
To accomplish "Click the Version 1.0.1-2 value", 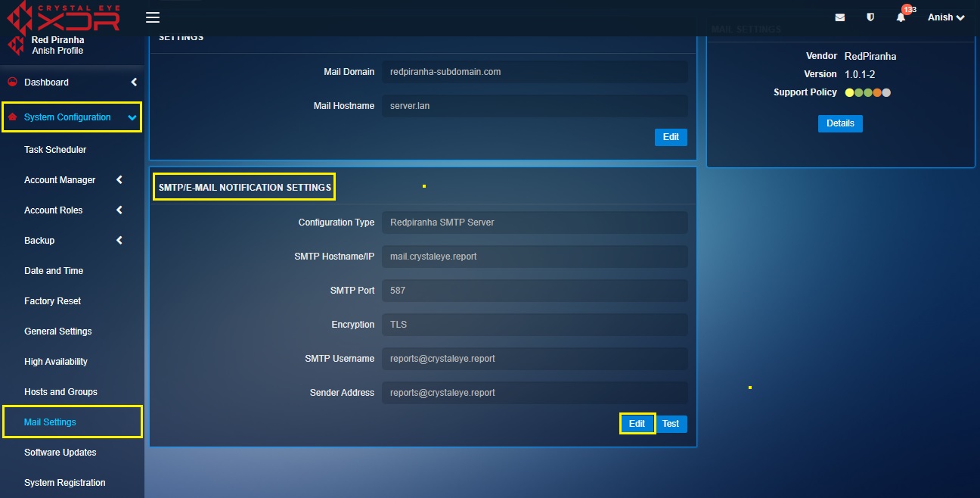I will coord(861,74).
